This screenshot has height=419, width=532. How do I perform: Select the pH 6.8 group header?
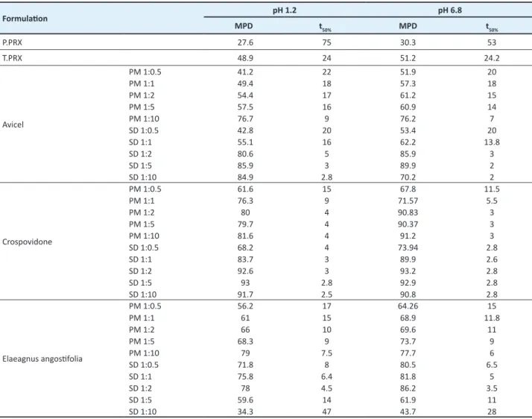[449, 10]
